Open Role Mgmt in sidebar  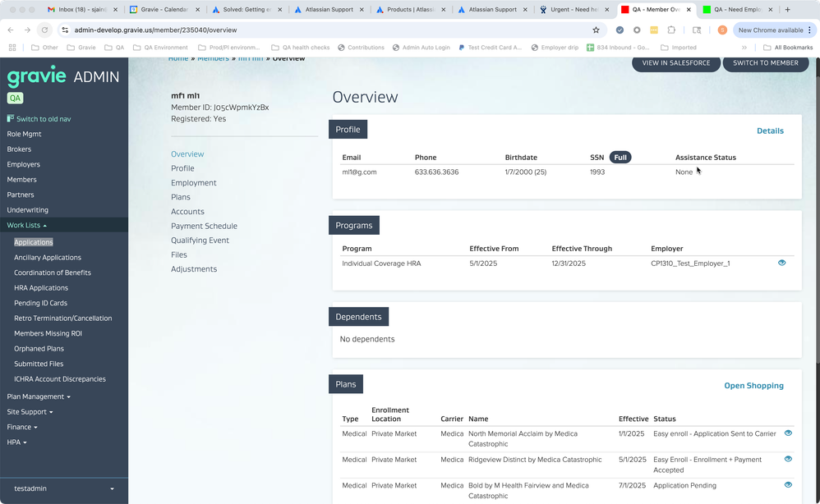click(24, 135)
